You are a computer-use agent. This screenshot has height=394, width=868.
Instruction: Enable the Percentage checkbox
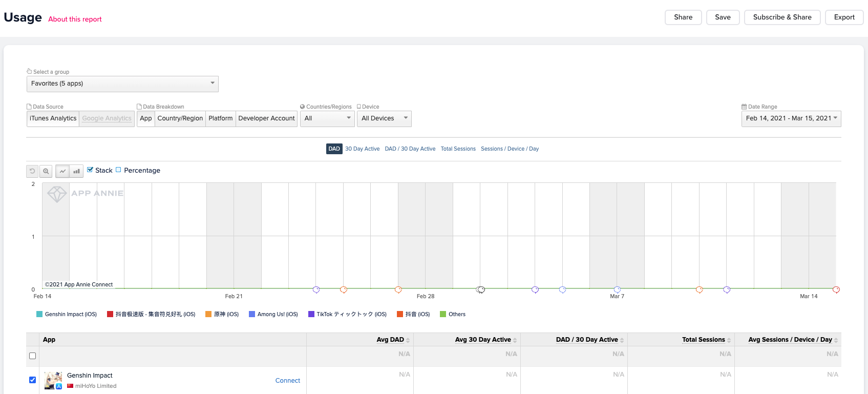coord(118,170)
